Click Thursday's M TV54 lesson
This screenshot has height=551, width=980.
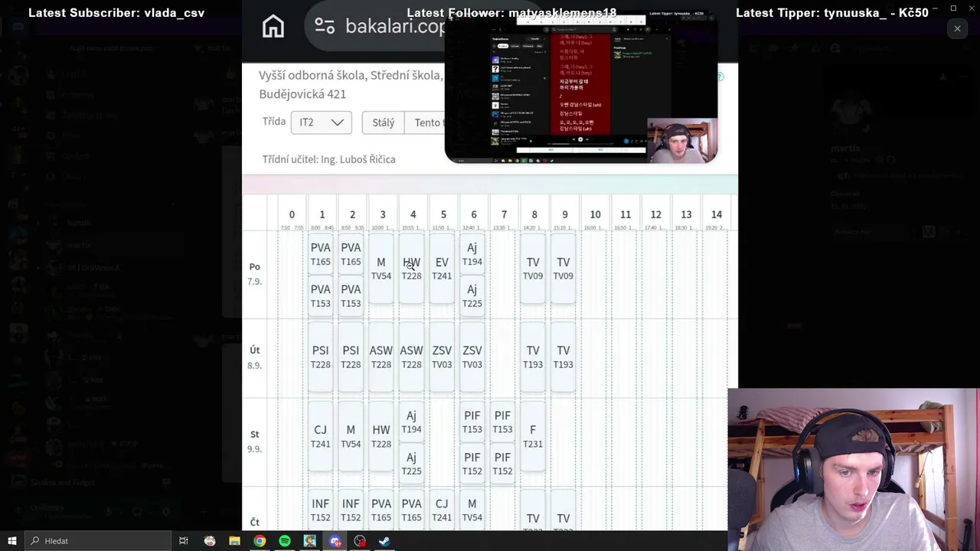pos(472,510)
